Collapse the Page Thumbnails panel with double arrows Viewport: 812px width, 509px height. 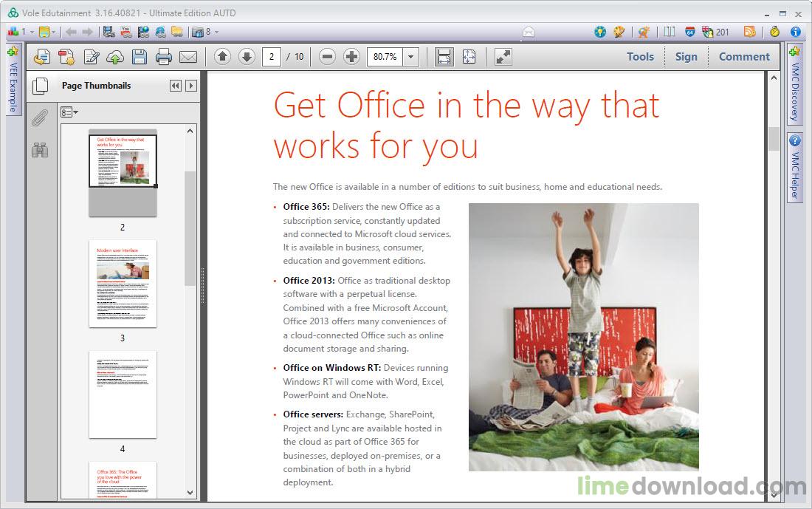(176, 86)
